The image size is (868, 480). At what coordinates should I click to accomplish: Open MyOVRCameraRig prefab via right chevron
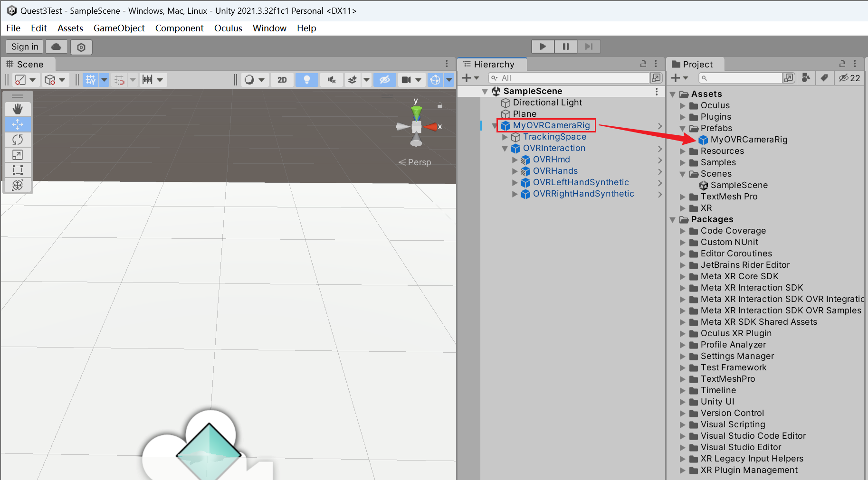[x=660, y=126]
